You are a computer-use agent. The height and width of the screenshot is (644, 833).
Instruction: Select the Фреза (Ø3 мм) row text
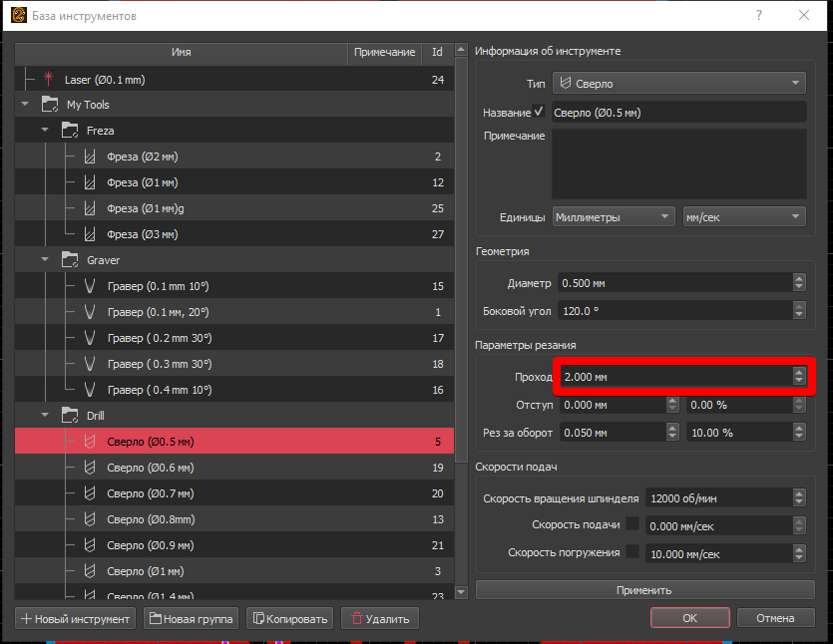click(143, 234)
